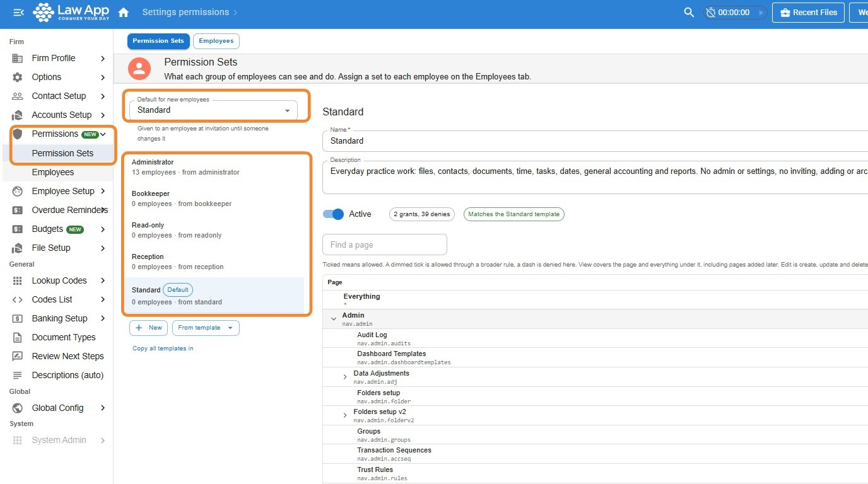Click the Matches the Standard template chip
This screenshot has width=868, height=484.
(514, 214)
